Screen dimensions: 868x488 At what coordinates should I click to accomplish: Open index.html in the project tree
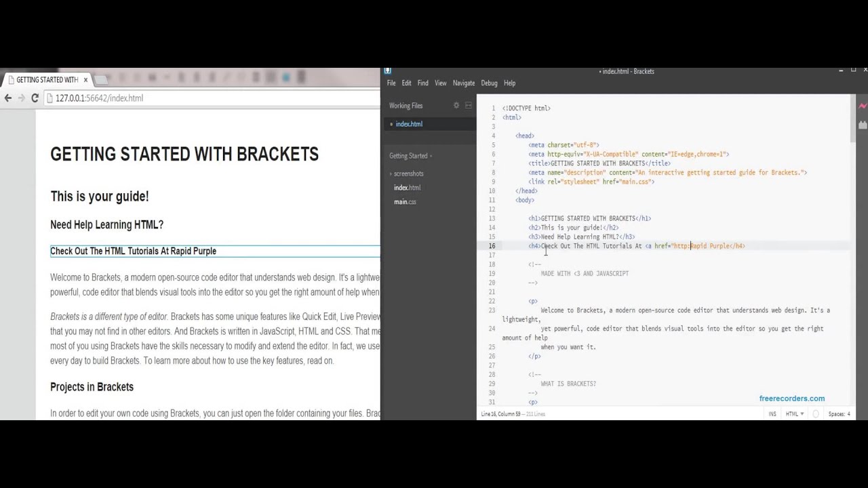407,188
